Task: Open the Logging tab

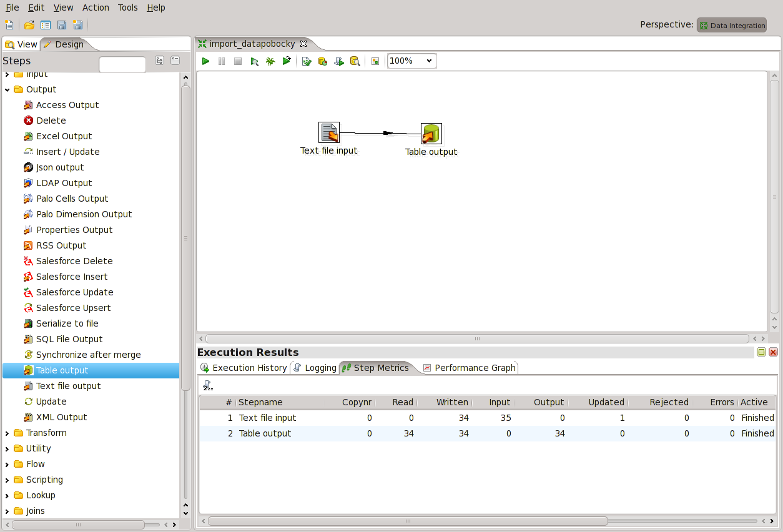Action: 315,368
